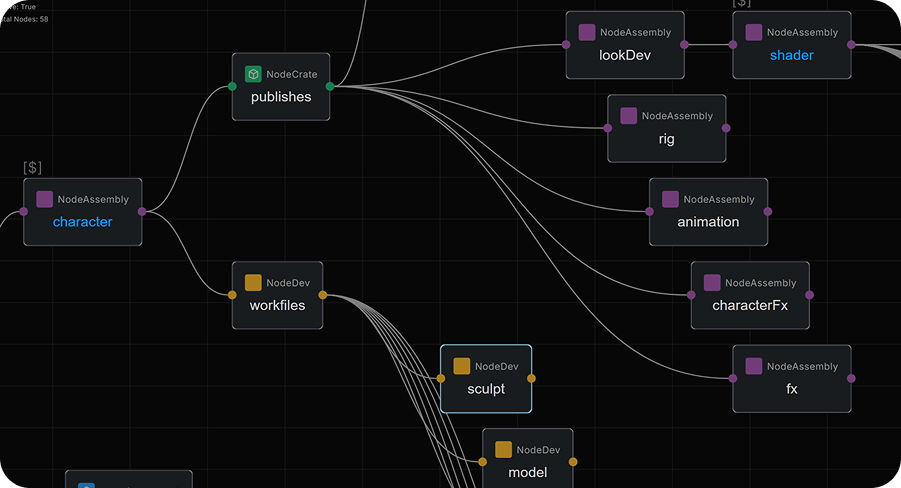Click the NodeDev type label on workfiles
The width and height of the screenshot is (901, 488).
[x=288, y=283]
